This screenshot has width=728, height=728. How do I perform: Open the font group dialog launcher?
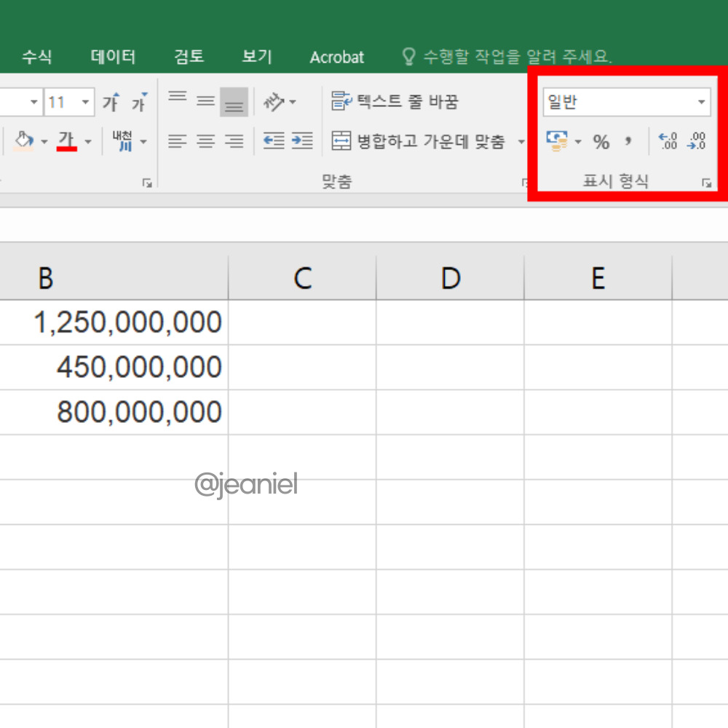147,183
